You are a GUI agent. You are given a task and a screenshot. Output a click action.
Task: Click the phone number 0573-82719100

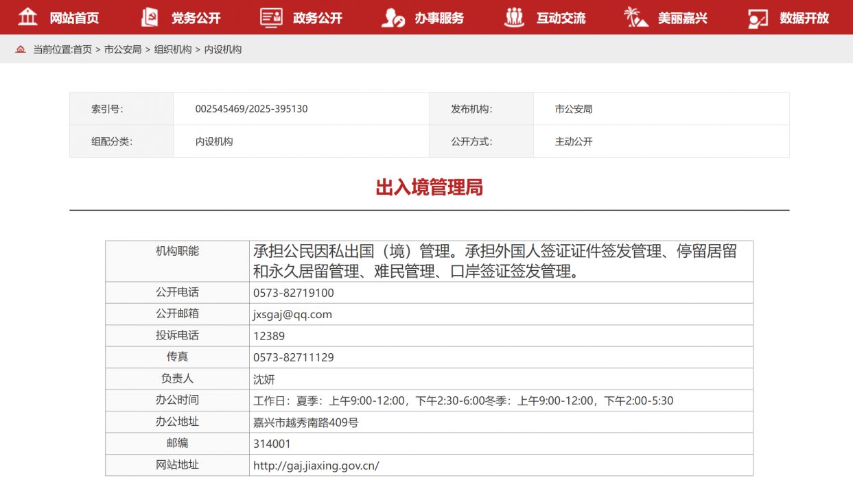click(x=293, y=293)
